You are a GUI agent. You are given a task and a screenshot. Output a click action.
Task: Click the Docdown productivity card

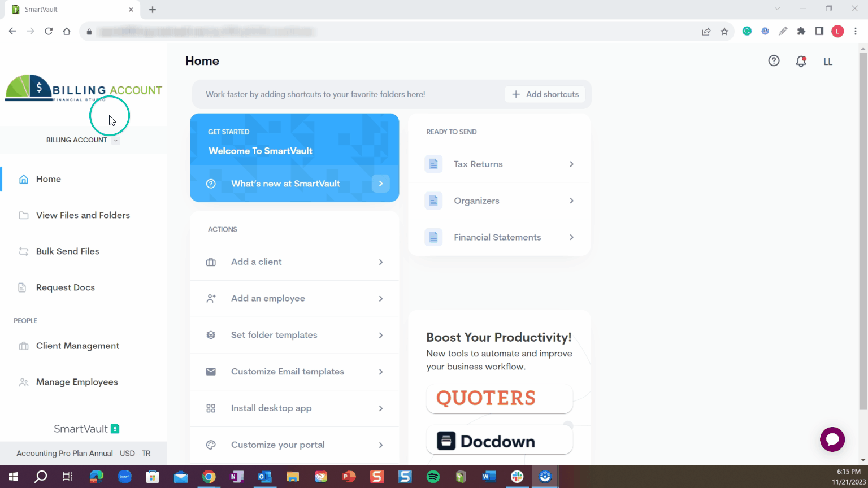[500, 441]
